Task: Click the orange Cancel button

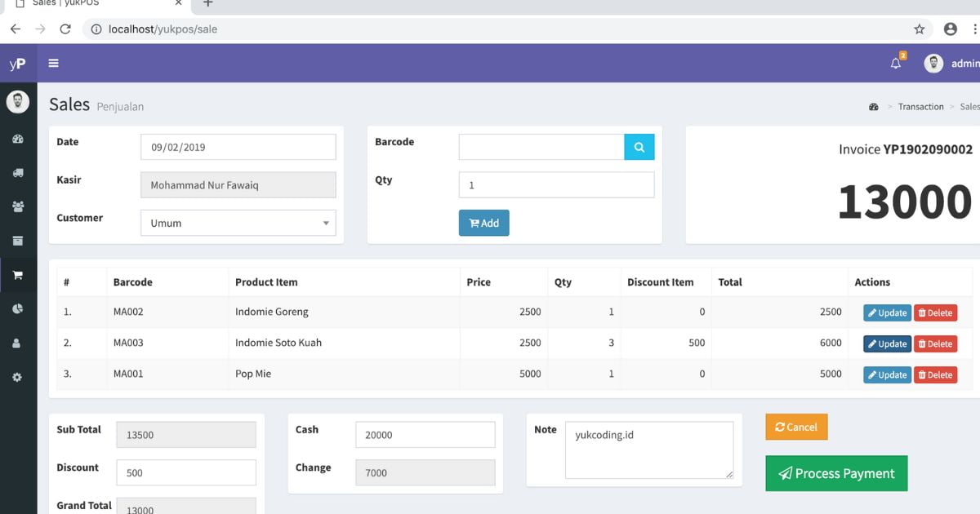Action: (x=796, y=427)
